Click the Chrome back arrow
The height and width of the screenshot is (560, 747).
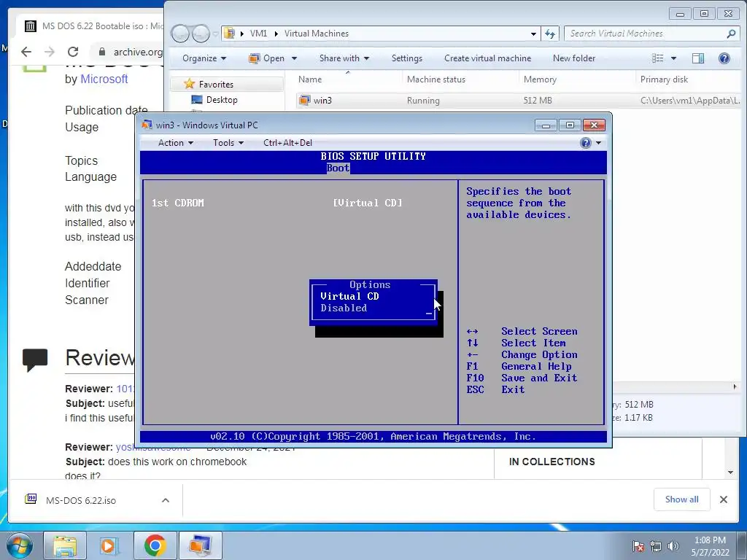point(26,52)
